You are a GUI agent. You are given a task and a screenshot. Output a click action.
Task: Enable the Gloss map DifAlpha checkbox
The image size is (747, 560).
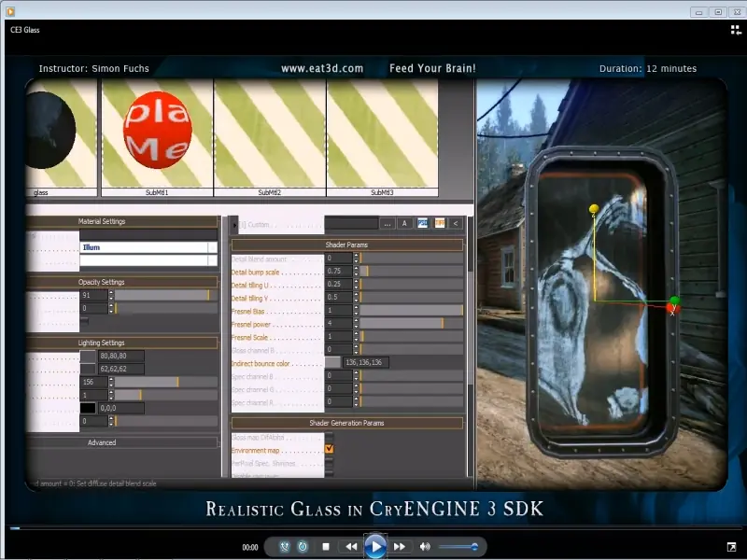(x=330, y=437)
